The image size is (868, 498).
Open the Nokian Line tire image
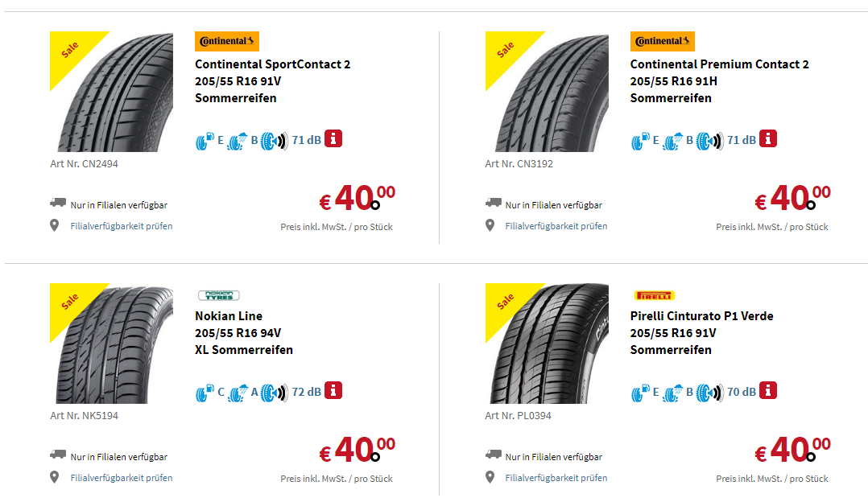coord(113,346)
